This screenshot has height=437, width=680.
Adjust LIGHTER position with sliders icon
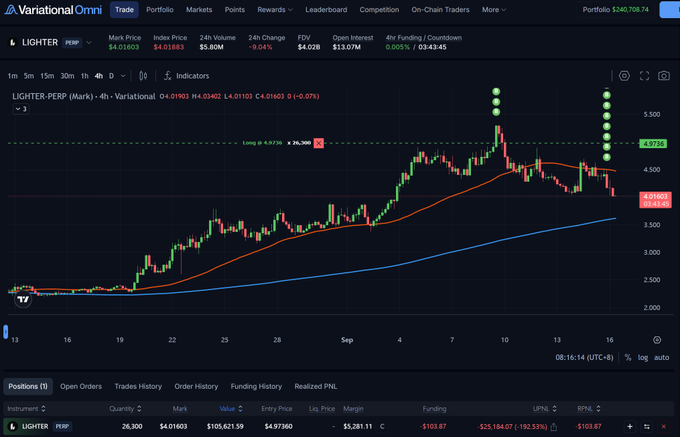[x=647, y=427]
